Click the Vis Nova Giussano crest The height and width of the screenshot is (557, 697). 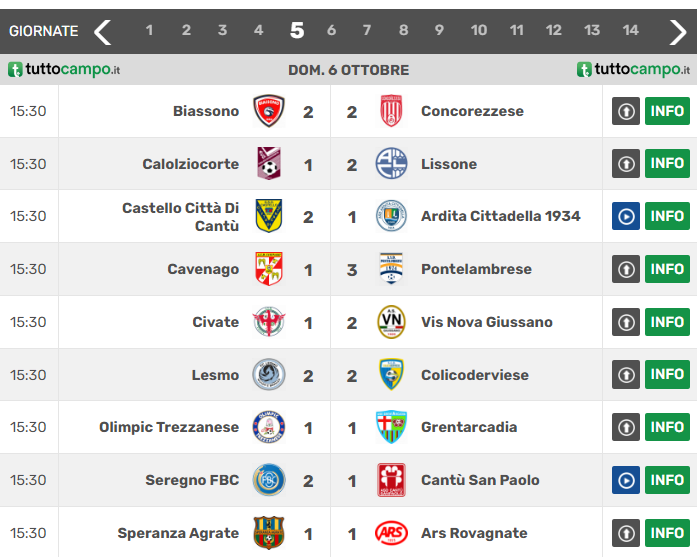tap(391, 322)
